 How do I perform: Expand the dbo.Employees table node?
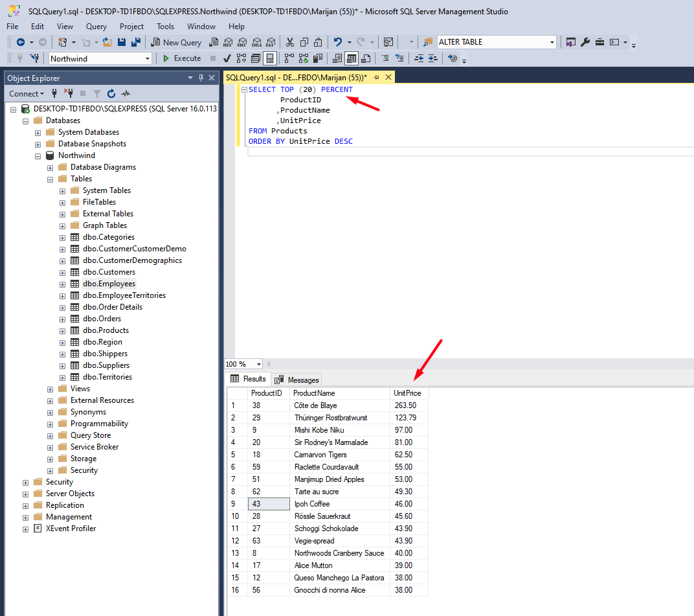coord(62,284)
